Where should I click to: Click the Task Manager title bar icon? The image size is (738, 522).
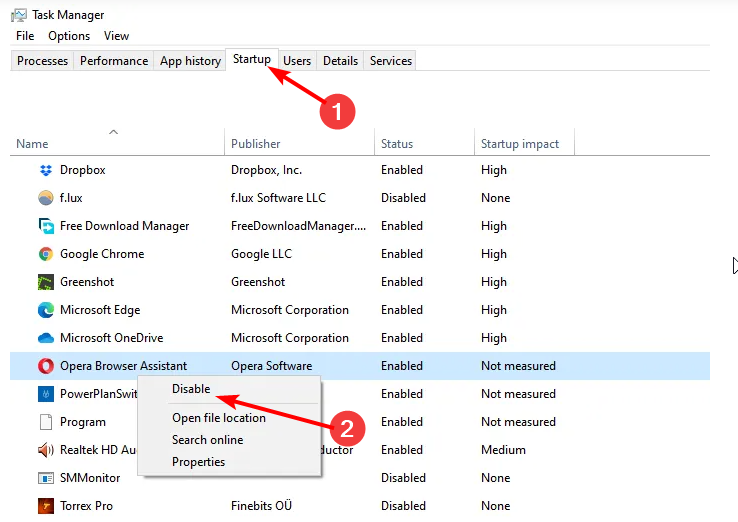[19, 15]
